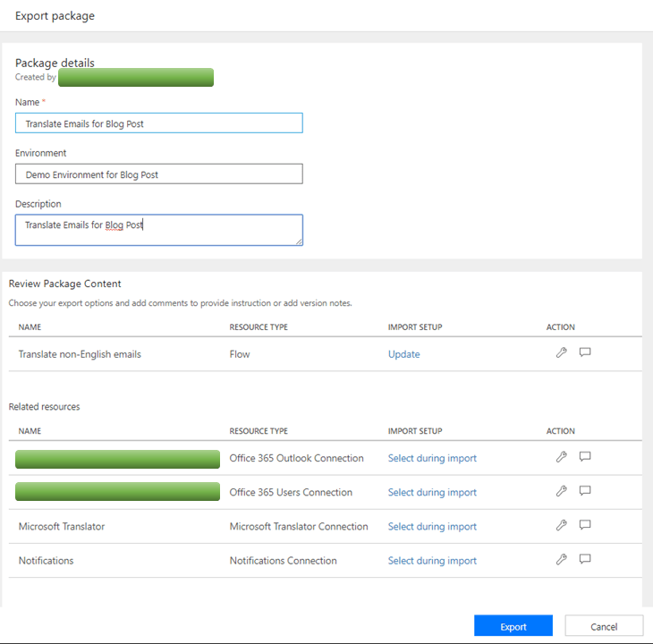Image resolution: width=653 pixels, height=644 pixels.
Task: Click wrench icon in Office 365 Users Connection row
Action: pos(561,491)
